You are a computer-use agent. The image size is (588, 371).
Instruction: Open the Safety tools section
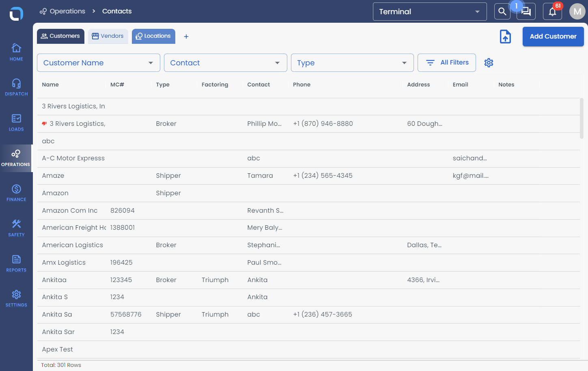16,228
